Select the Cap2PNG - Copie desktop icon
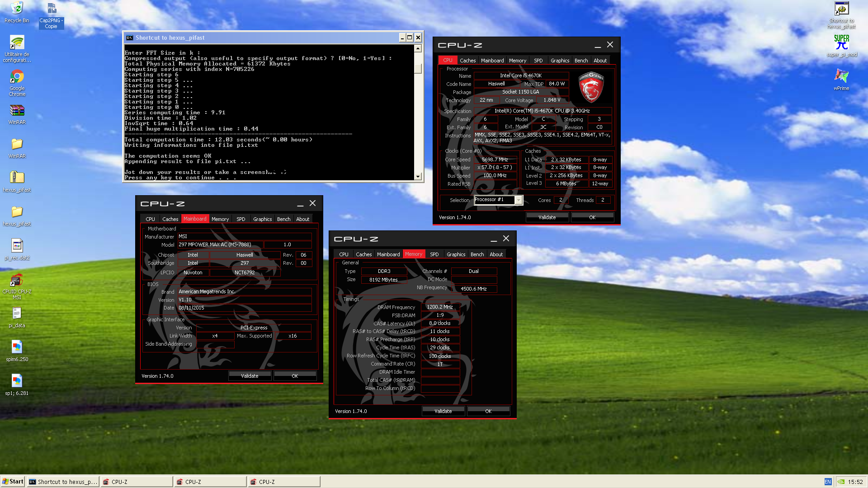The image size is (868, 488). point(51,15)
